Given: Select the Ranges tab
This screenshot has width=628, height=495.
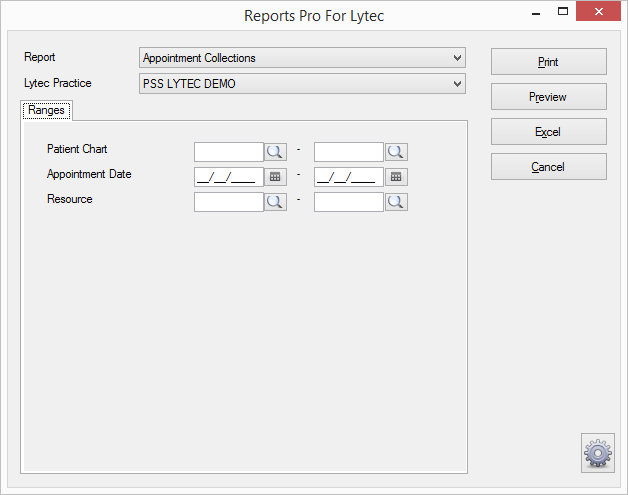Looking at the screenshot, I should pyautogui.click(x=46, y=110).
